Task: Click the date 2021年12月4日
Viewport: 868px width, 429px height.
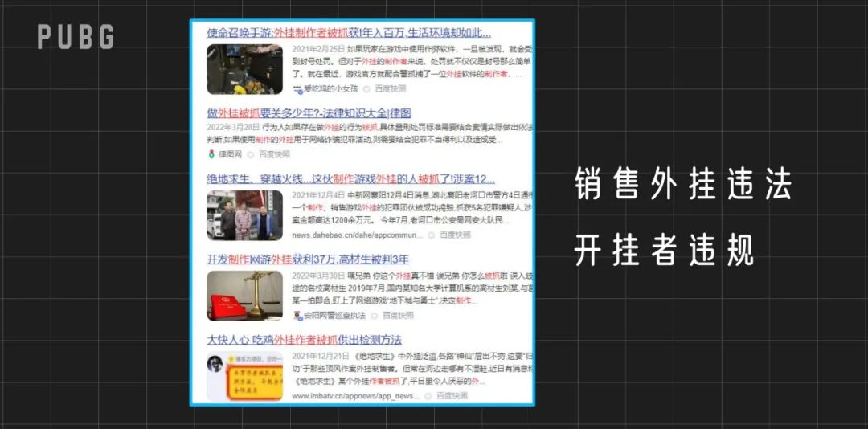Action: [x=318, y=195]
